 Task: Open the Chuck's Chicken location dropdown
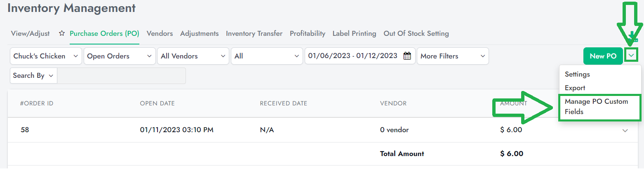(x=46, y=56)
